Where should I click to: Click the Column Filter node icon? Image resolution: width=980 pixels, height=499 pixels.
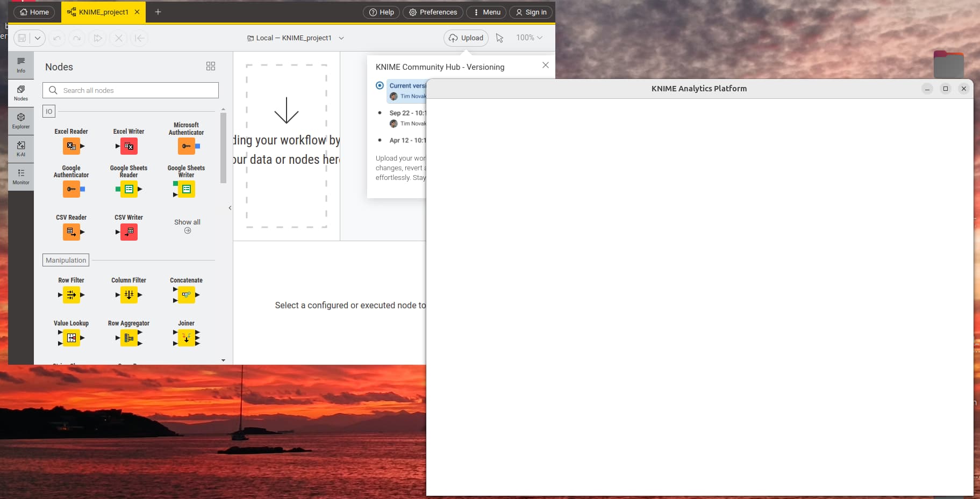click(x=129, y=295)
